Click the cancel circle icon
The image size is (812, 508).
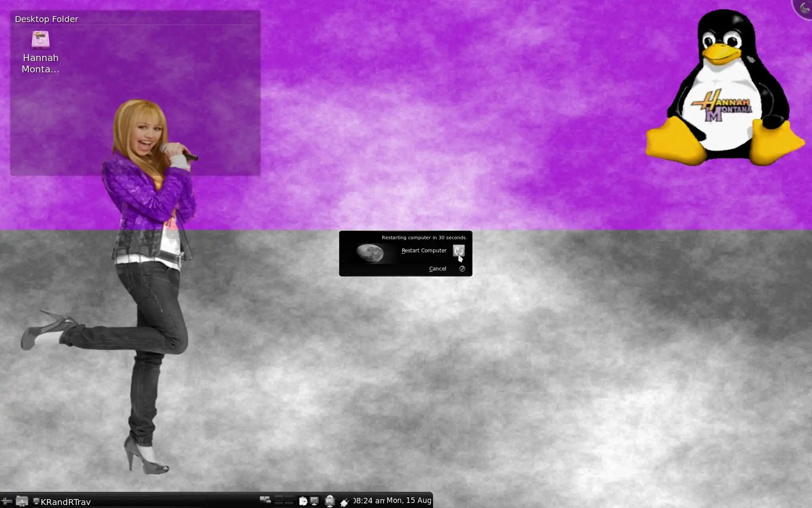point(462,269)
